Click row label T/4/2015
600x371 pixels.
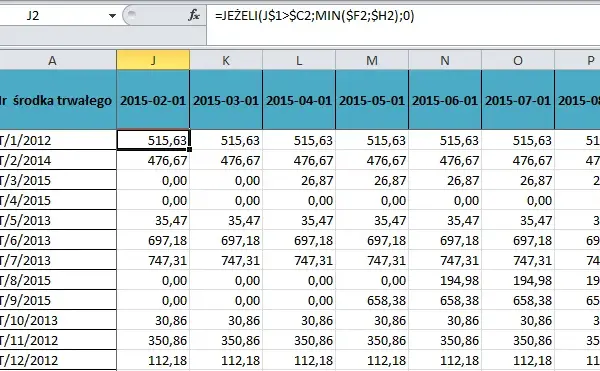(x=58, y=200)
